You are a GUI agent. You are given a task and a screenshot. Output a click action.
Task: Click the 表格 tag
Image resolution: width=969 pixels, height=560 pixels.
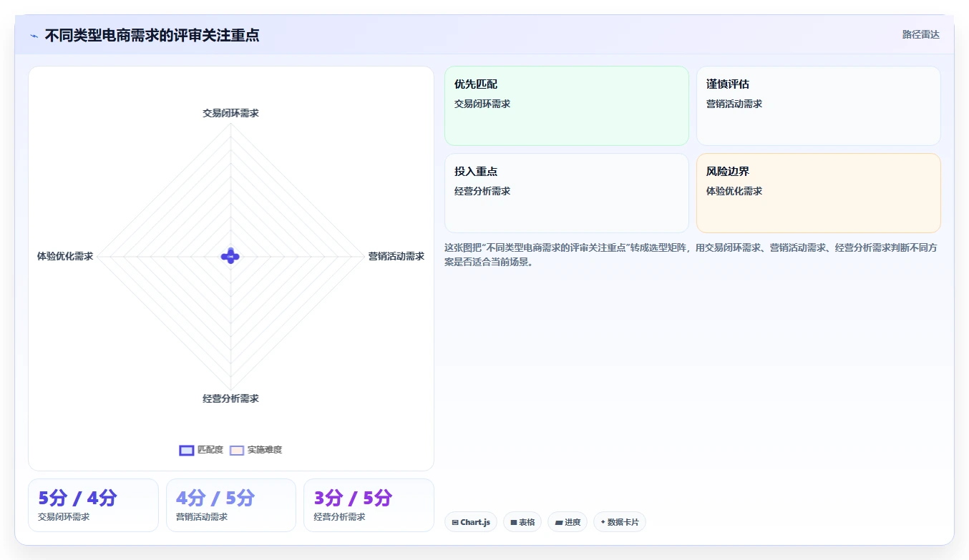522,522
